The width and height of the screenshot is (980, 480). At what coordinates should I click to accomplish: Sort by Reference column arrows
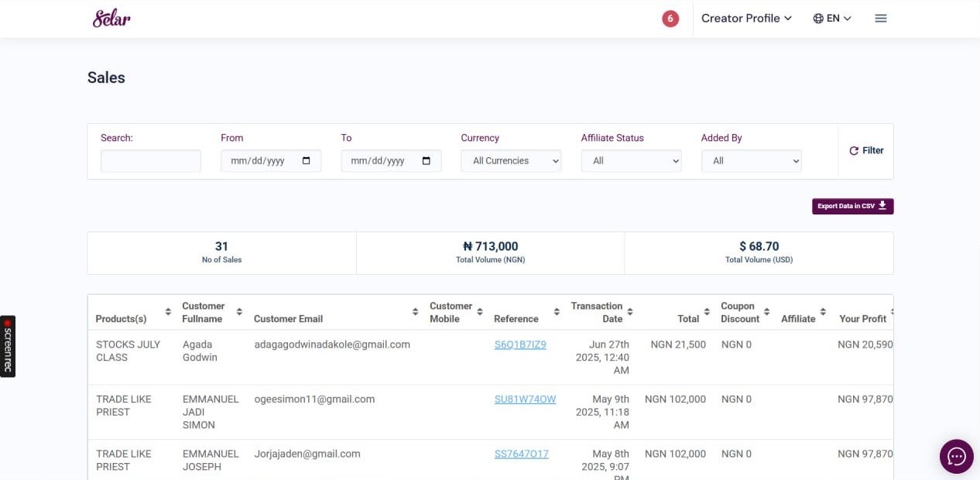tap(557, 312)
